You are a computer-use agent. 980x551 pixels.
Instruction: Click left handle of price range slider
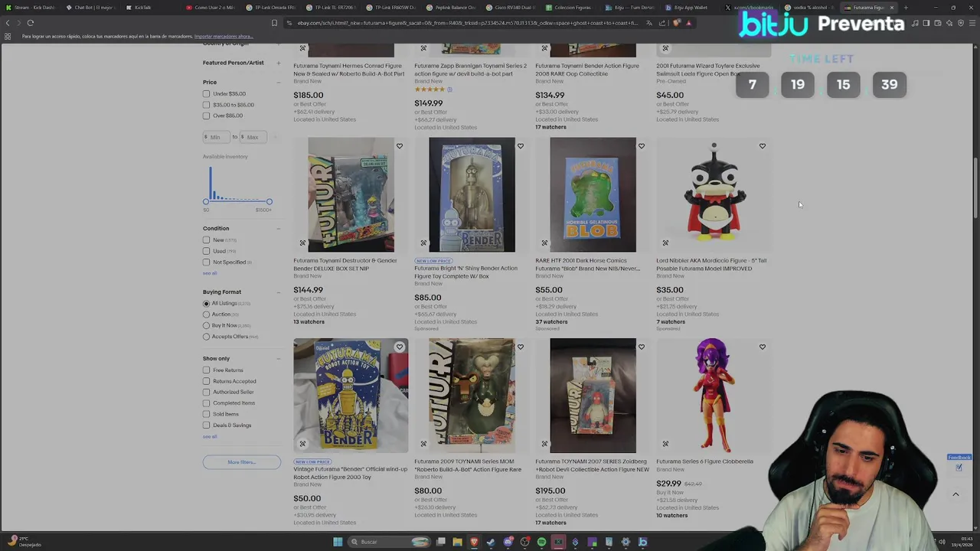coord(206,201)
